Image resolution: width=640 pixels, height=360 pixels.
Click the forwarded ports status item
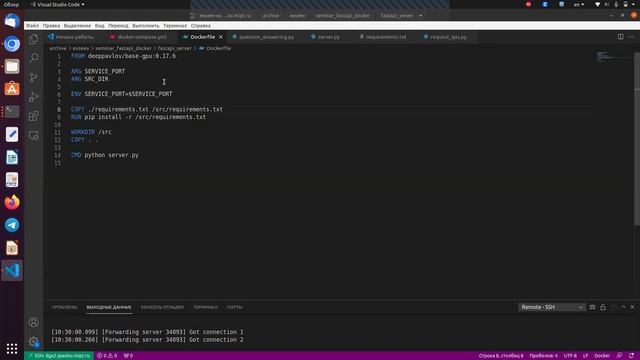tap(128, 356)
